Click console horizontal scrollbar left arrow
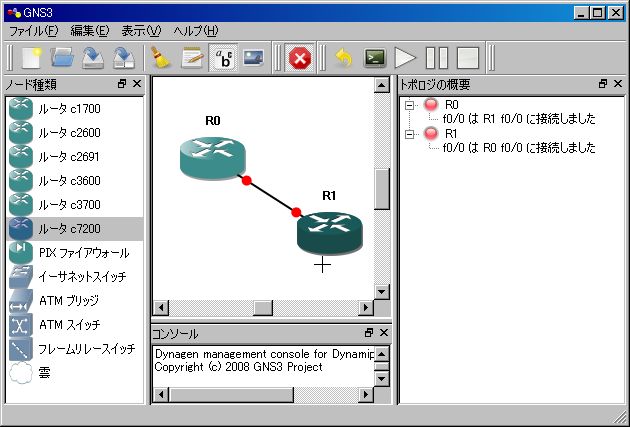Screen dimensions: 630x427 [x=161, y=394]
